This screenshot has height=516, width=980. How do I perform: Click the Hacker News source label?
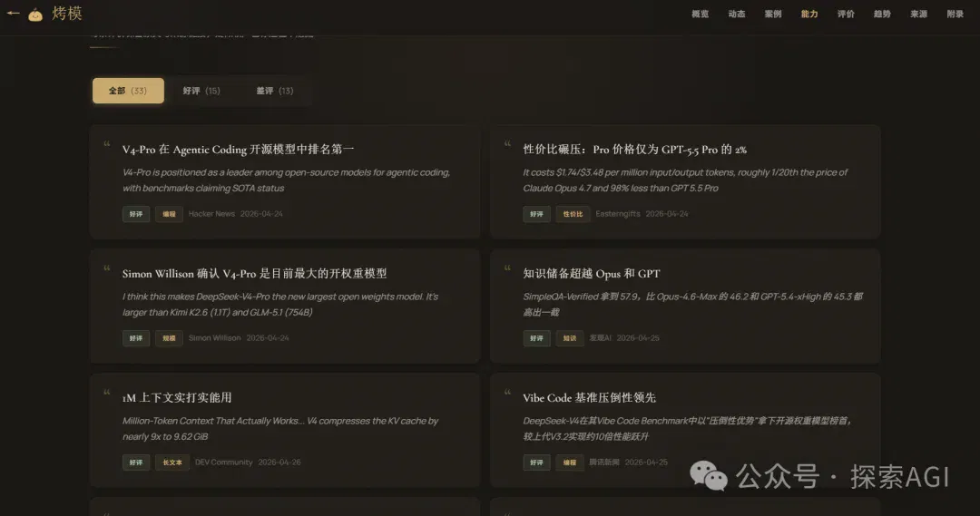(x=211, y=214)
